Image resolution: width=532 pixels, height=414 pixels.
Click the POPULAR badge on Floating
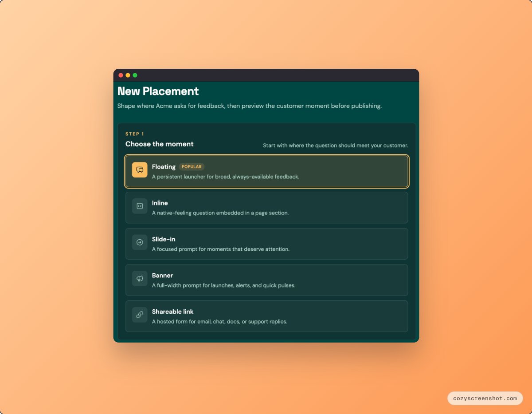tap(192, 167)
